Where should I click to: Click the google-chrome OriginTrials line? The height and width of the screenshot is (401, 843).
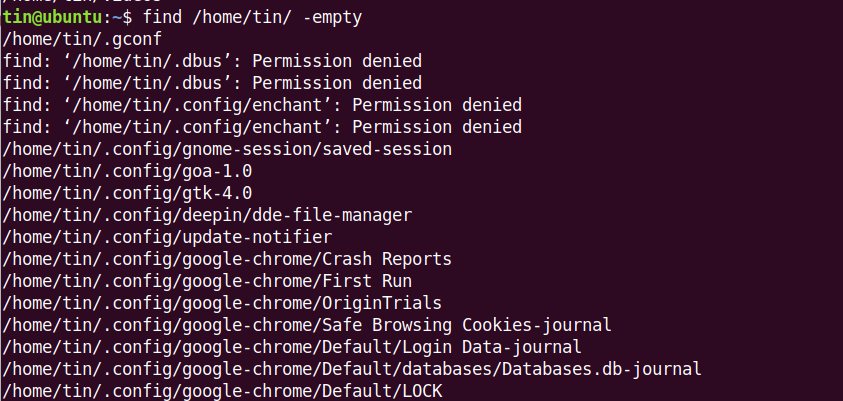[x=222, y=303]
